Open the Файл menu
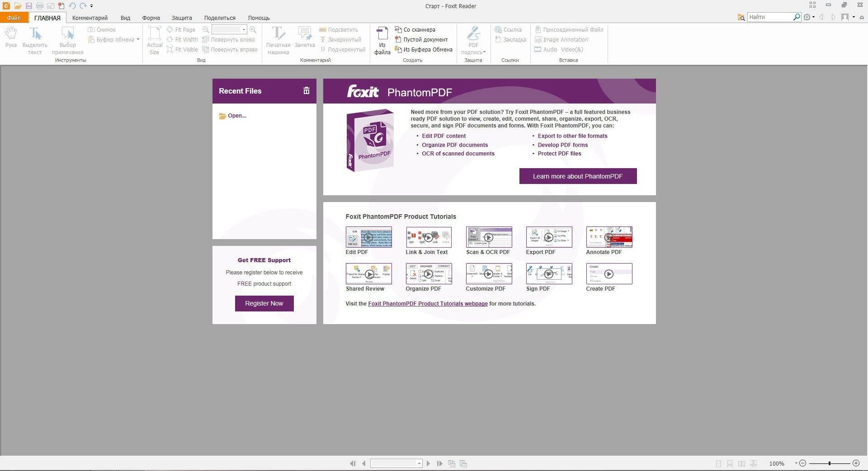 tap(14, 18)
